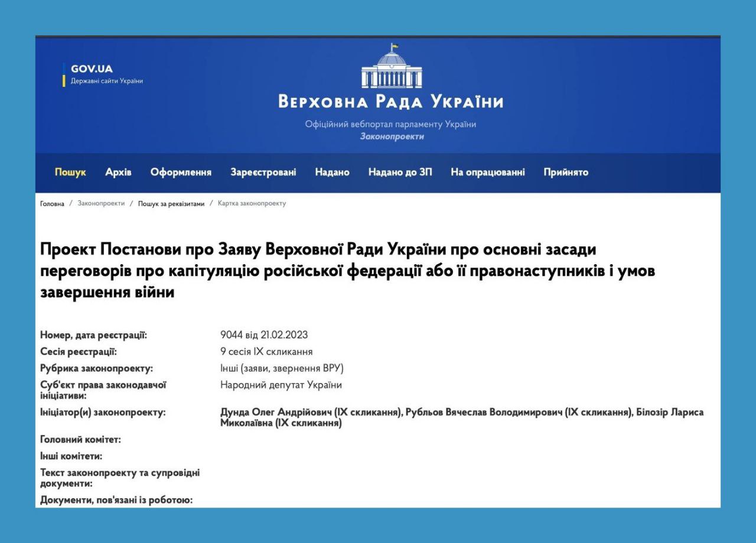
Task: Select the Надано до ЗП menu item
Action: 400,173
